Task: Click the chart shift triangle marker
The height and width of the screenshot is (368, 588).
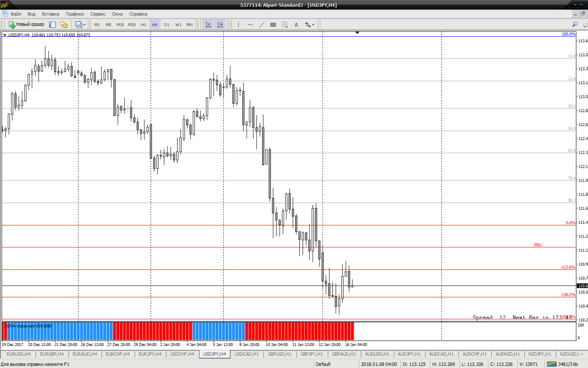Action: point(357,33)
